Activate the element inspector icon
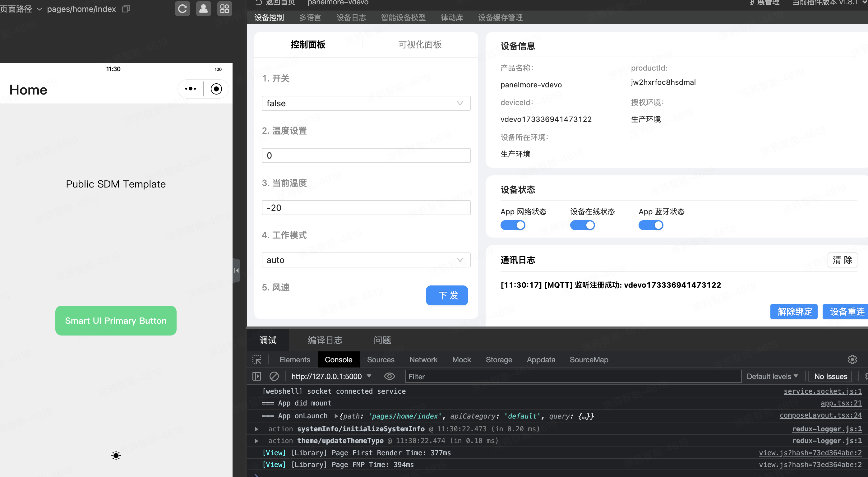868x477 pixels. click(257, 360)
